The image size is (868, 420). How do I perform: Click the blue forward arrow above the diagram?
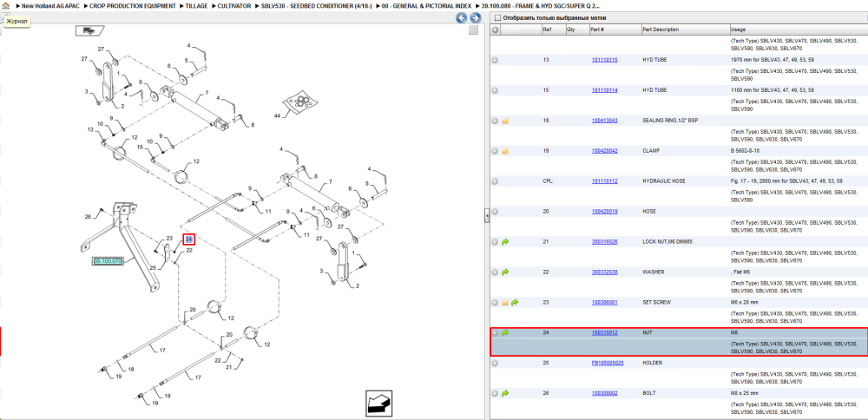[475, 17]
